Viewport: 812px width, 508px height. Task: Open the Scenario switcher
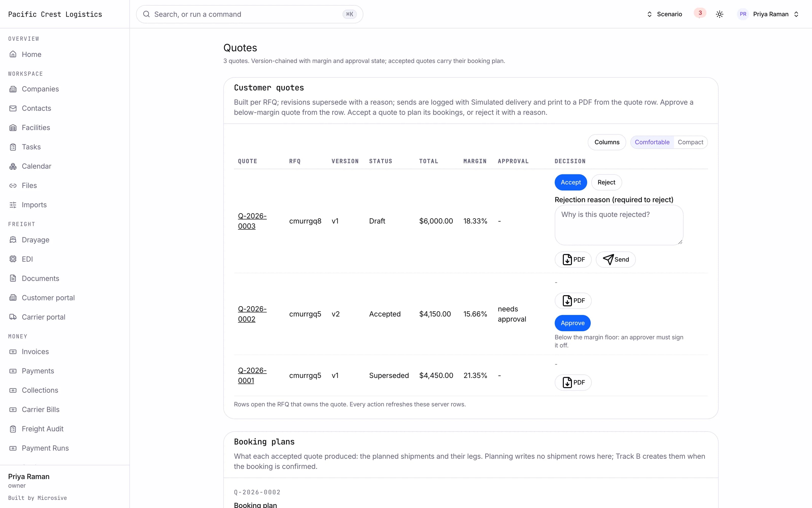[x=664, y=14]
